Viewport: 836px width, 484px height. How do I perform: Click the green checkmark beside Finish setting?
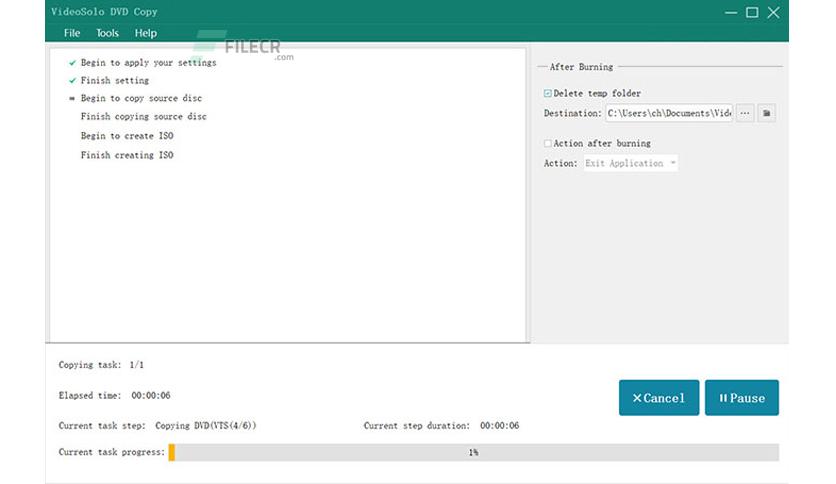pos(73,80)
